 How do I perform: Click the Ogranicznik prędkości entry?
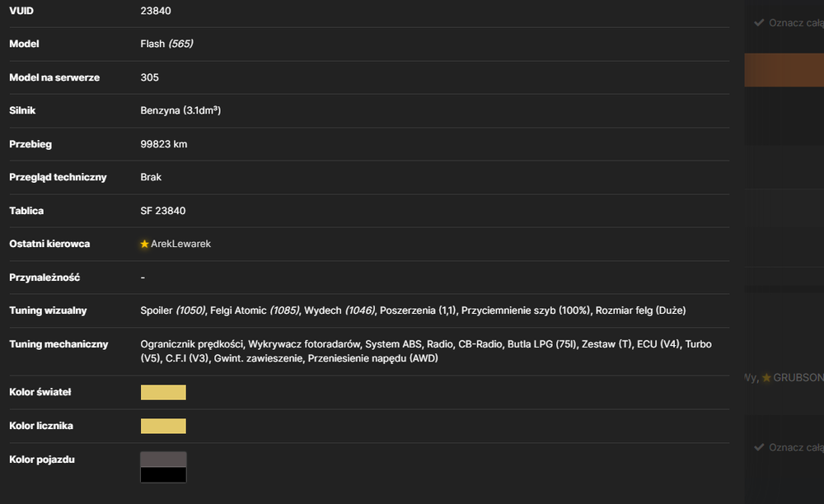(192, 344)
